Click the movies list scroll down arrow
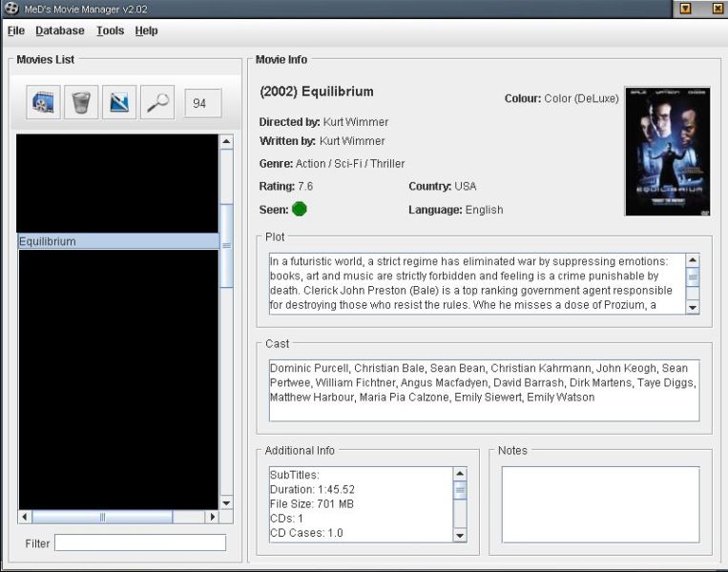 [x=226, y=502]
